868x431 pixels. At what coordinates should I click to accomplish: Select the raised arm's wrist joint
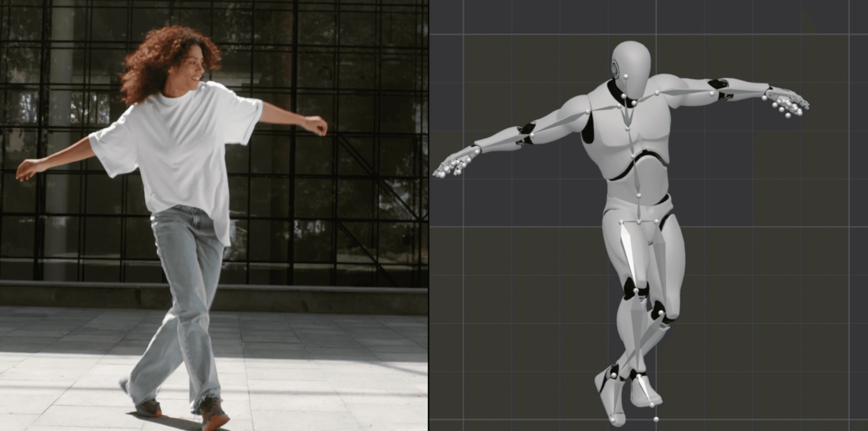point(764,98)
